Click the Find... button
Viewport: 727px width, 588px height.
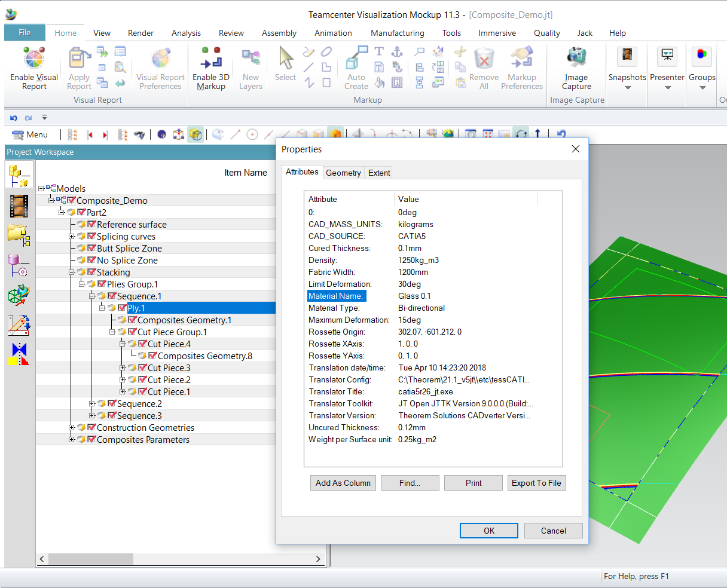[410, 483]
